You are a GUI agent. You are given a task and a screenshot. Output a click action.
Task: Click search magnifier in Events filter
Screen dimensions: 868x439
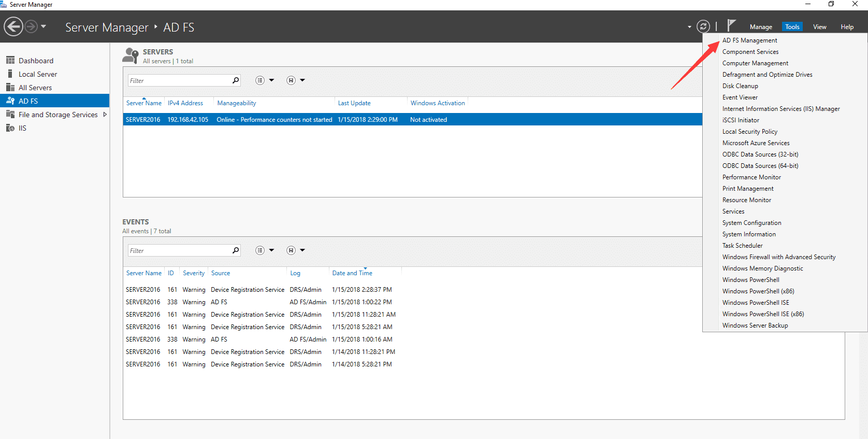click(236, 250)
